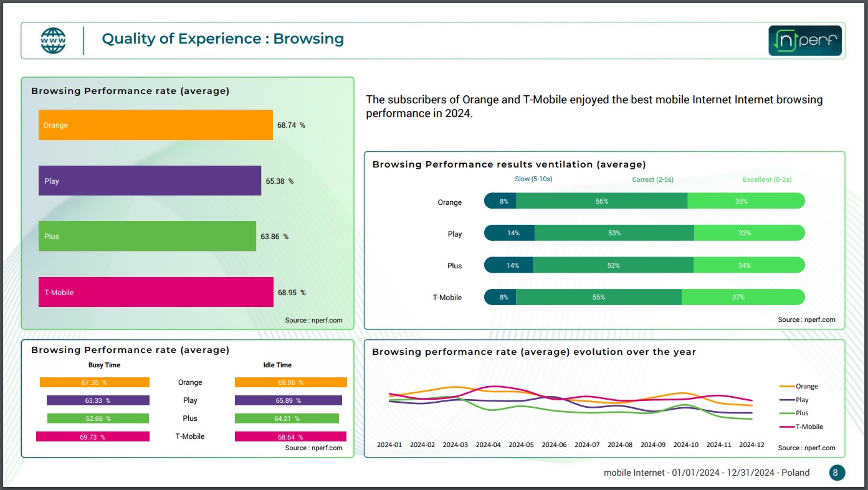Screen dimensions: 868x490
Task: Click the nPerf logo
Action: coord(805,40)
